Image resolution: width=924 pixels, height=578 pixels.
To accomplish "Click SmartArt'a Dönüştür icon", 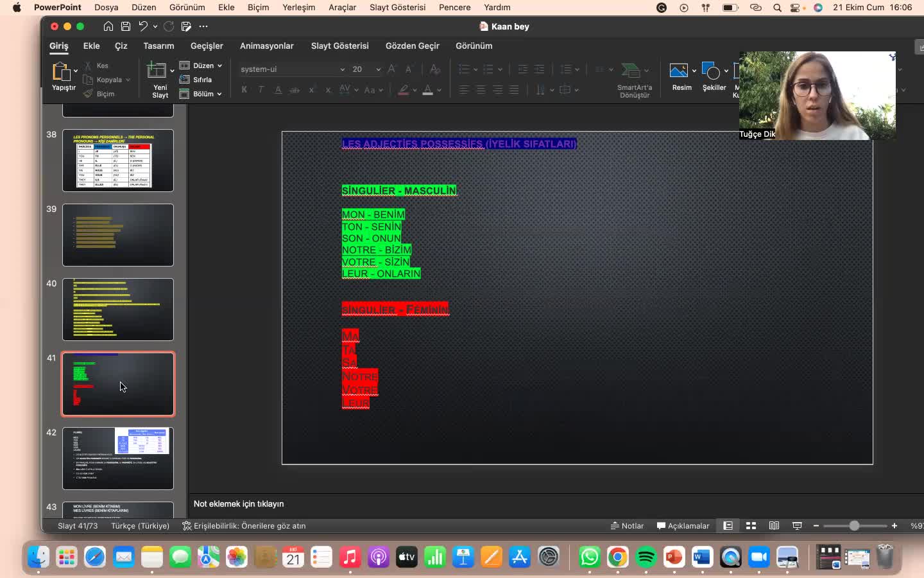I will [x=631, y=71].
